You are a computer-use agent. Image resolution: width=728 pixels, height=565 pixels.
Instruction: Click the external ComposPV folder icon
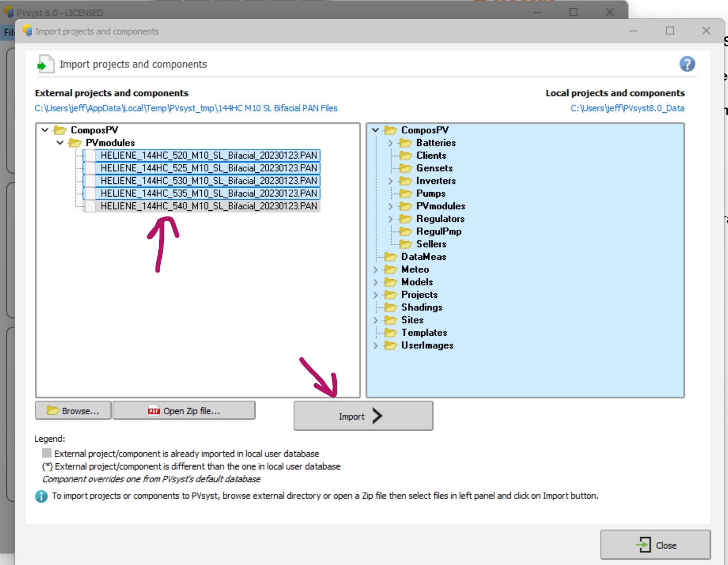(x=60, y=130)
